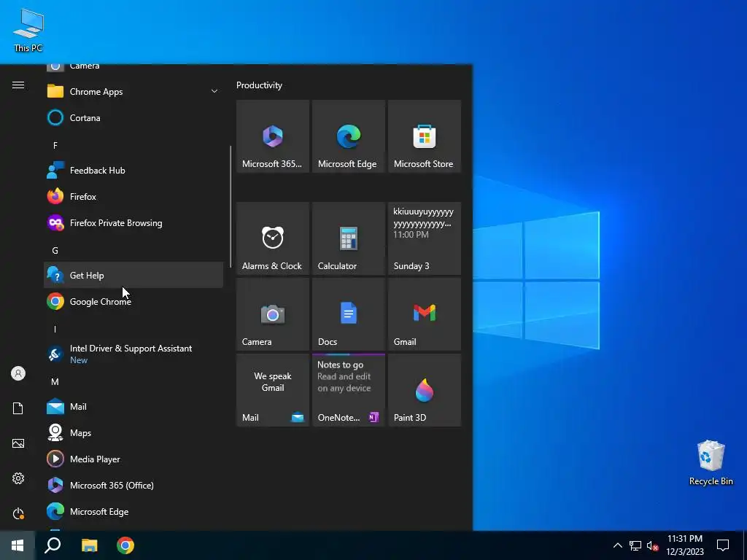Open the calendar tile showing Sunday 3
Screen dimensions: 747x560
tap(425, 238)
